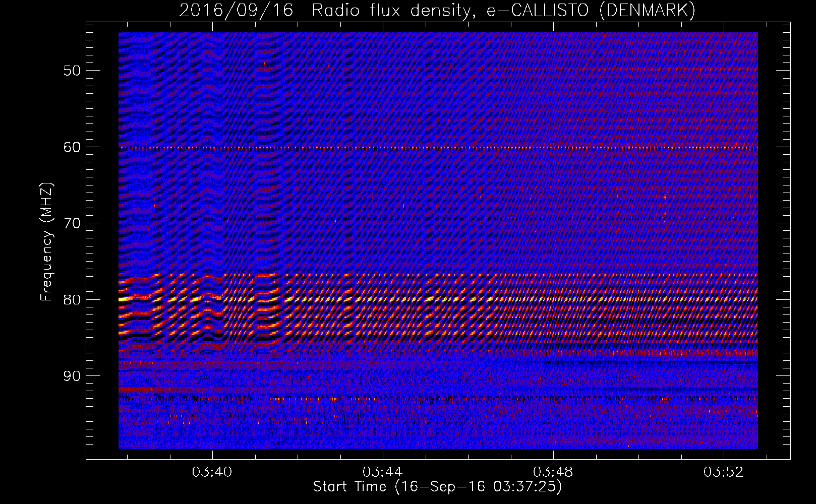Click the 03:40 time tick label
The width and height of the screenshot is (816, 504).
[212, 472]
